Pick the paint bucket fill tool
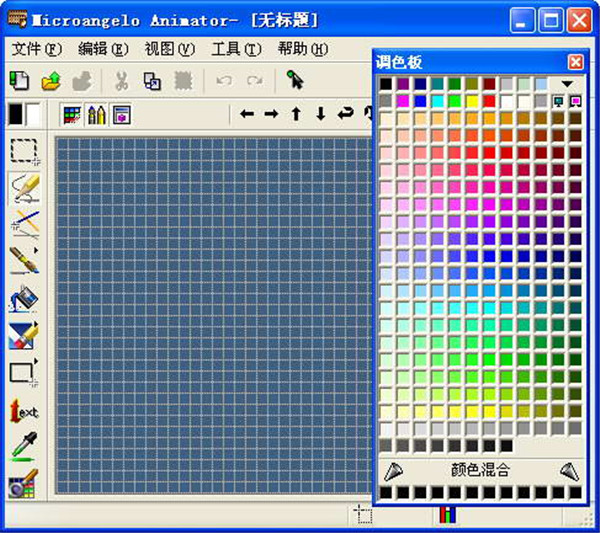This screenshot has width=600, height=533. (x=24, y=298)
